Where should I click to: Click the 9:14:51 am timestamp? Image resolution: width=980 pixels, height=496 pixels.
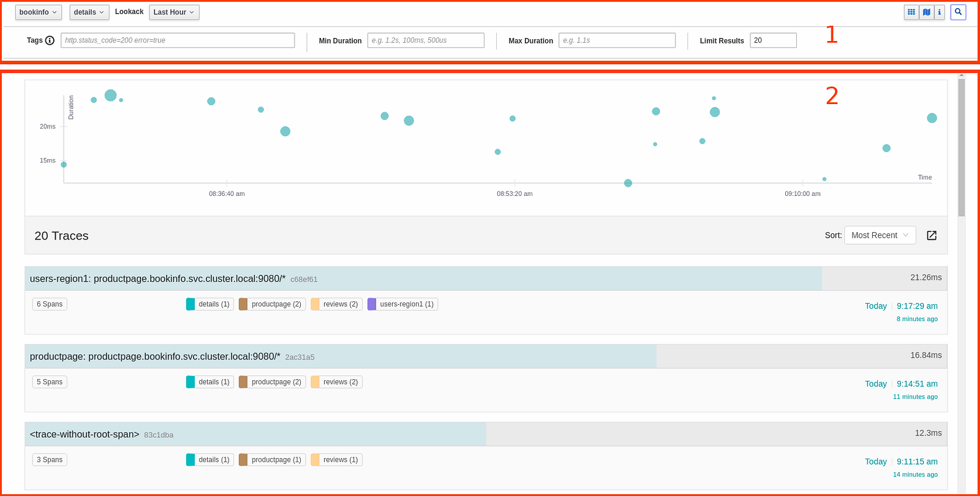(917, 384)
